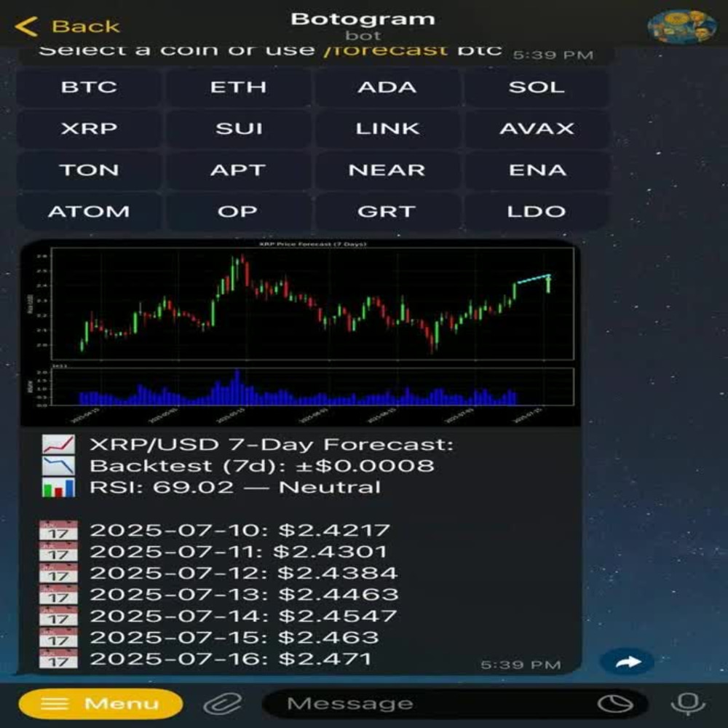Image resolution: width=728 pixels, height=728 pixels.
Task: Select the APT coin button
Action: [238, 170]
